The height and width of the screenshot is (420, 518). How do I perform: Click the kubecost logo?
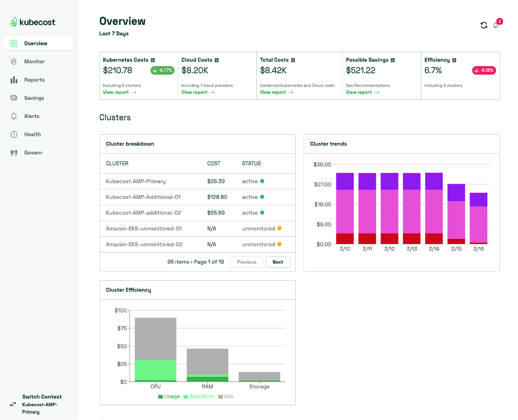(31, 22)
